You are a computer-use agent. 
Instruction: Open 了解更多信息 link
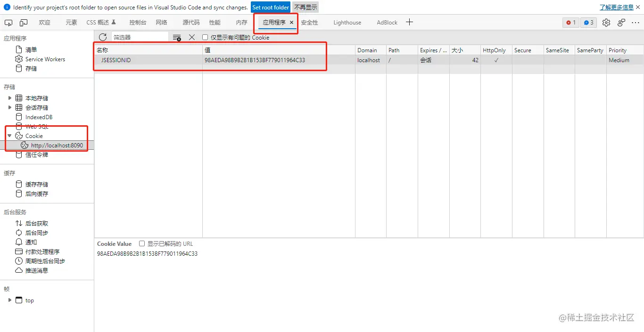[617, 8]
